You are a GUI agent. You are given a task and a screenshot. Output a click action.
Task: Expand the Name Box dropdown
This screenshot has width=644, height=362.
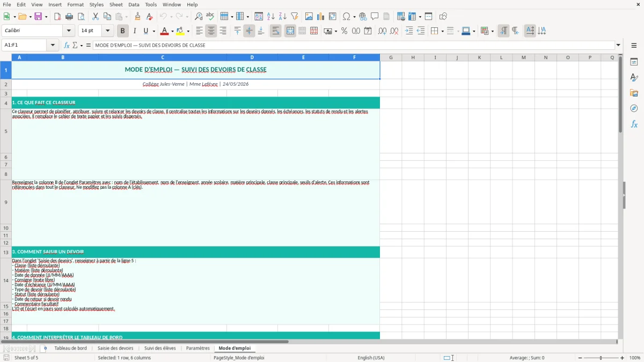click(x=53, y=45)
